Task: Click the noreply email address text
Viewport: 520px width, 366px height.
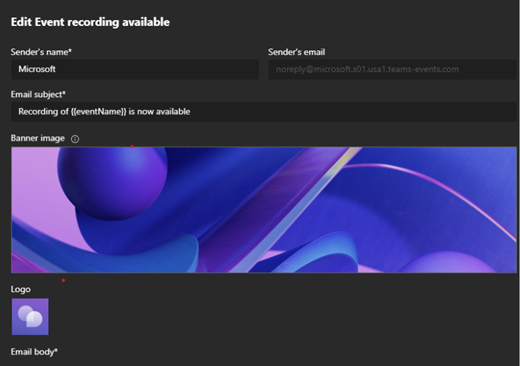Action: point(367,69)
